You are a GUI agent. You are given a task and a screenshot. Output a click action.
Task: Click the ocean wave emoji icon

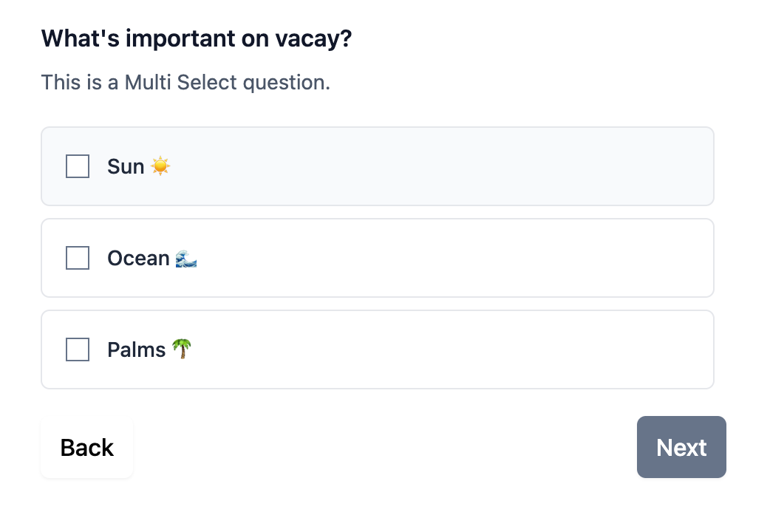pos(186,259)
